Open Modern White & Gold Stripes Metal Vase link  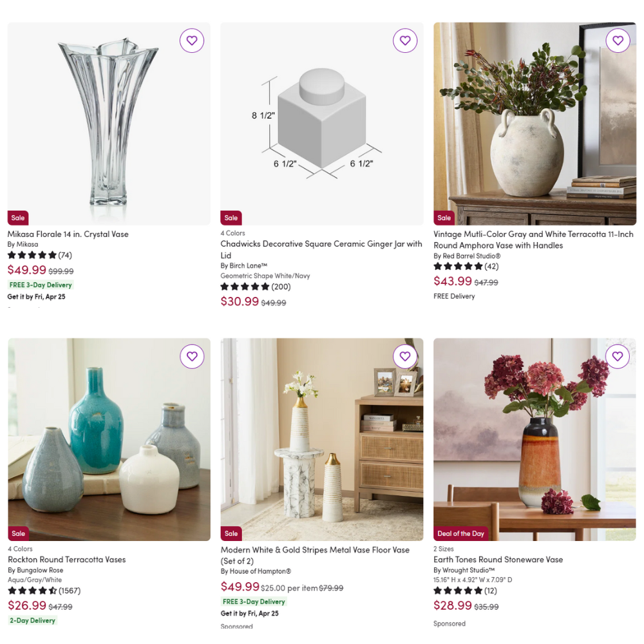(315, 555)
